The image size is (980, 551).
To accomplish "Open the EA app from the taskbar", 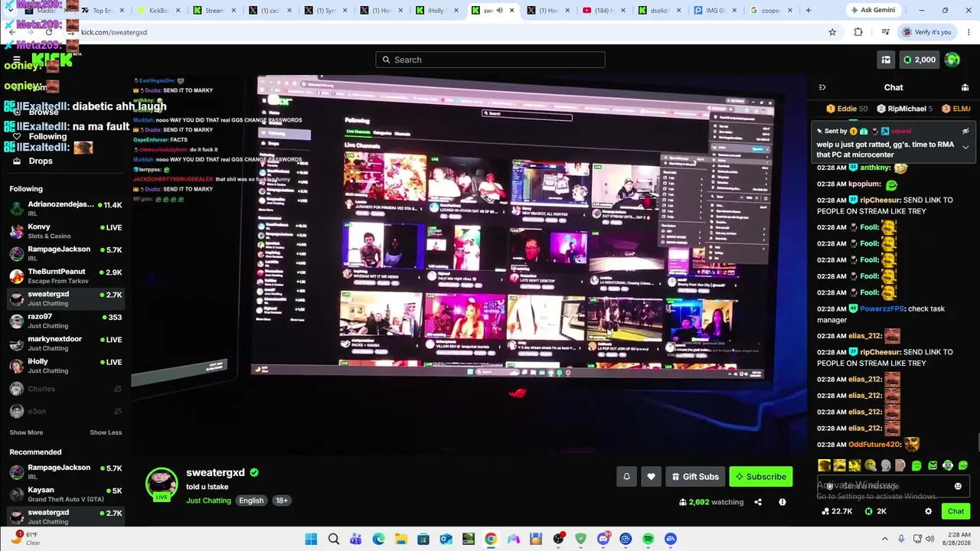I will click(671, 539).
